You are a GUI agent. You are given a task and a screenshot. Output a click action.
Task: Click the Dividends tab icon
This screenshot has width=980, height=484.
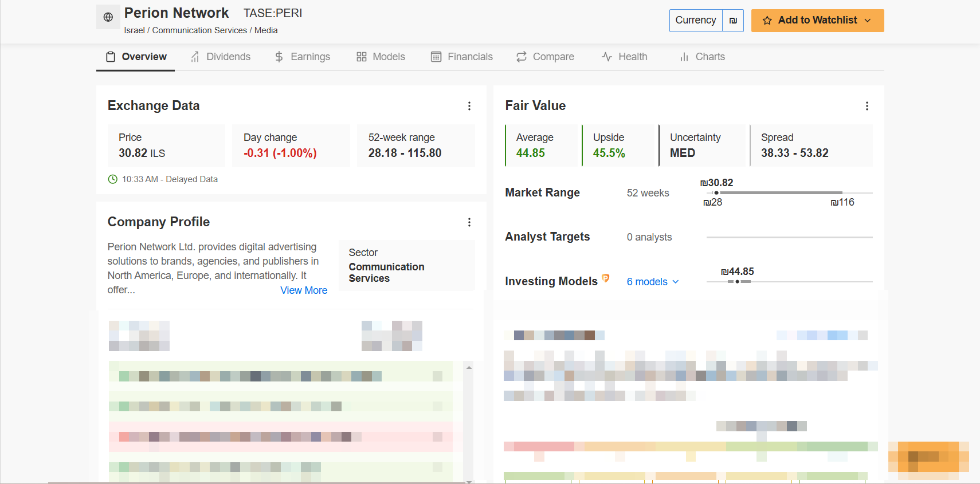point(195,57)
